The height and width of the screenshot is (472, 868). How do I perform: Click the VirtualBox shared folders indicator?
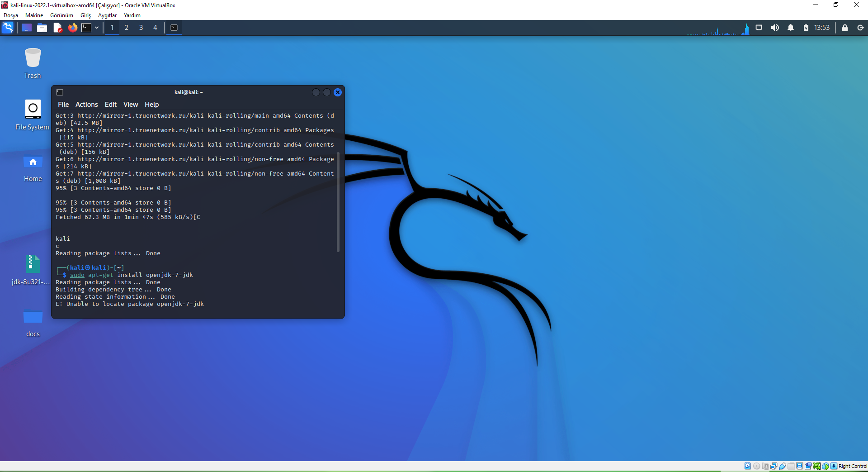(x=791, y=466)
